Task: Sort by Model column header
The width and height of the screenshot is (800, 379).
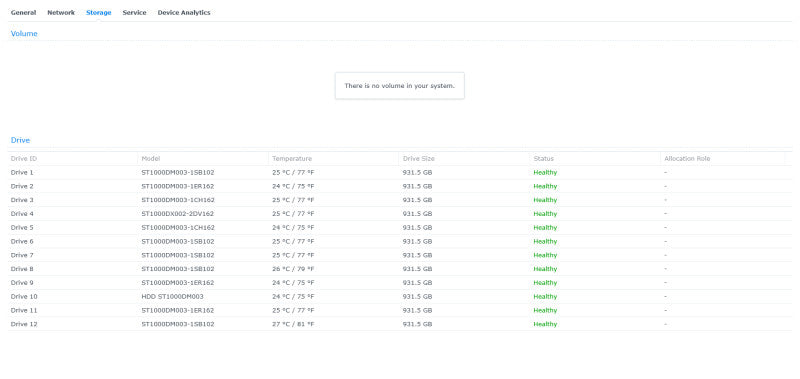Action: (x=151, y=159)
